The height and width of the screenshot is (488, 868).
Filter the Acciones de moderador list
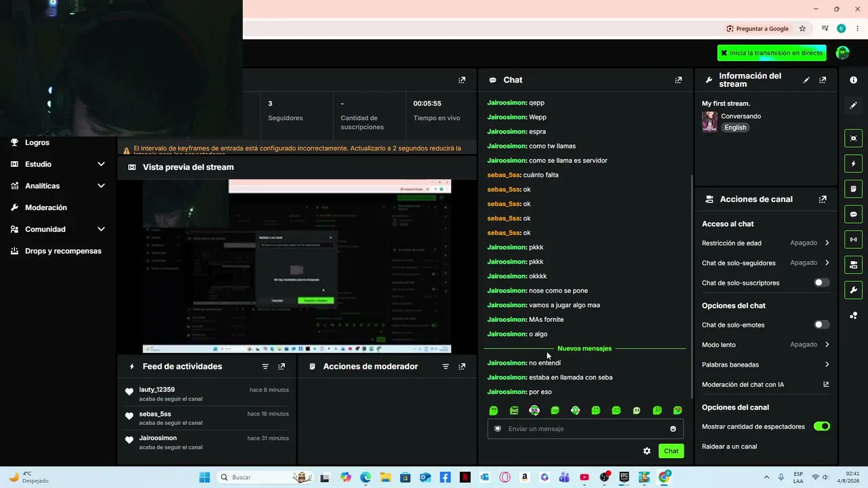[x=446, y=367]
